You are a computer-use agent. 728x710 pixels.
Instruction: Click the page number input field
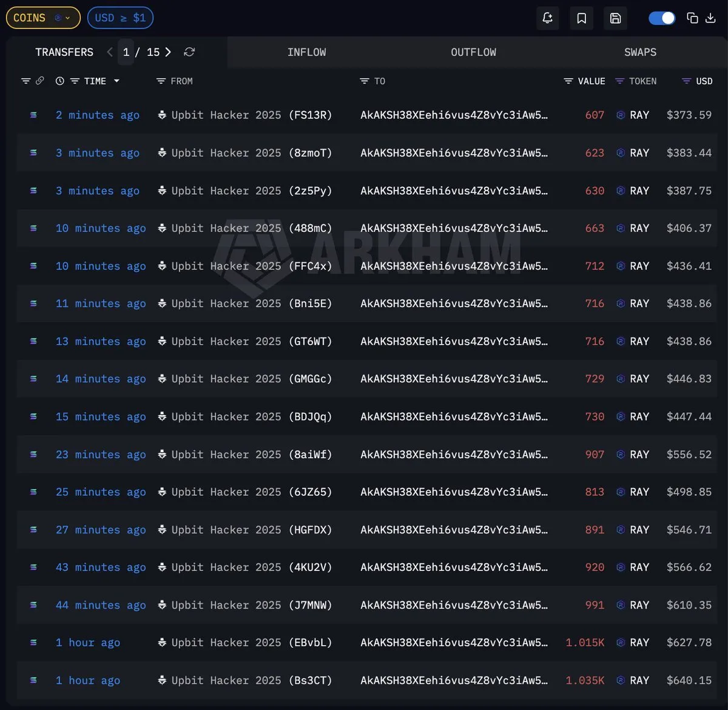click(x=126, y=52)
